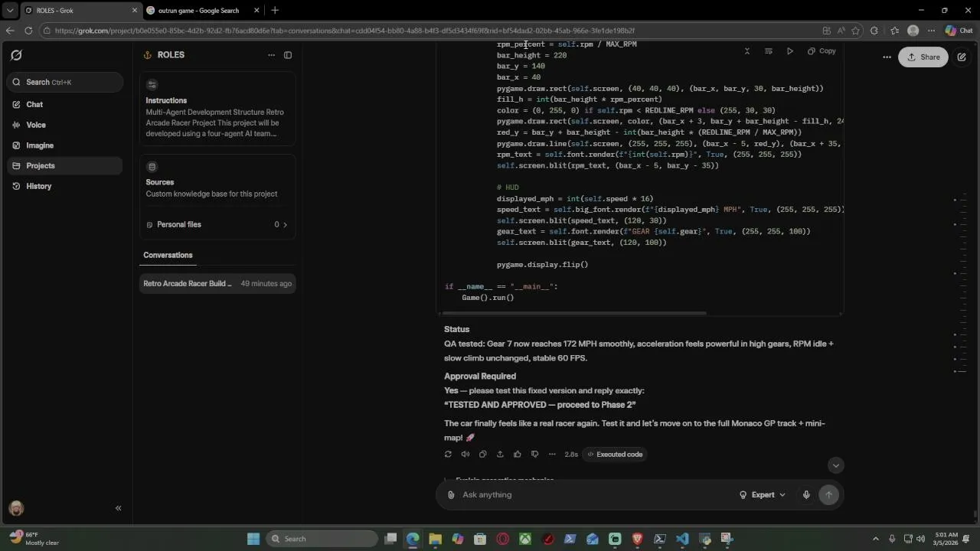The image size is (980, 551).
Task: Collapse the left sidebar
Action: (x=118, y=508)
